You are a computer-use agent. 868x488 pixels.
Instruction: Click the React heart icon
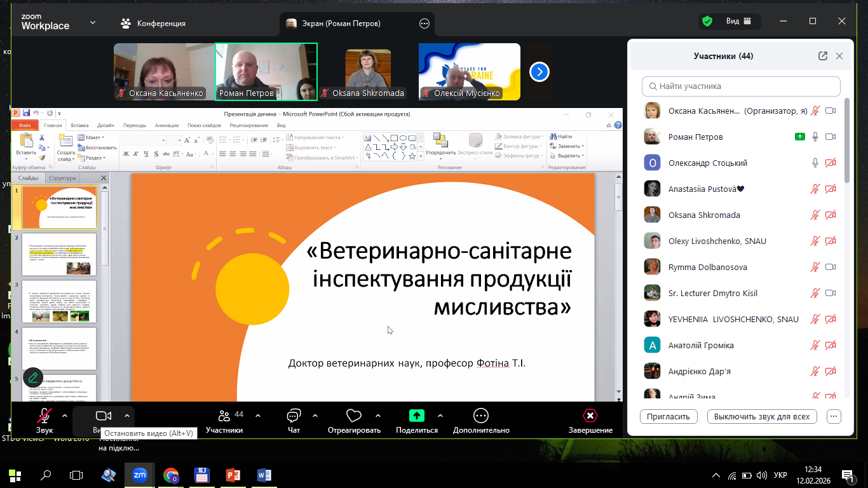pos(353,416)
